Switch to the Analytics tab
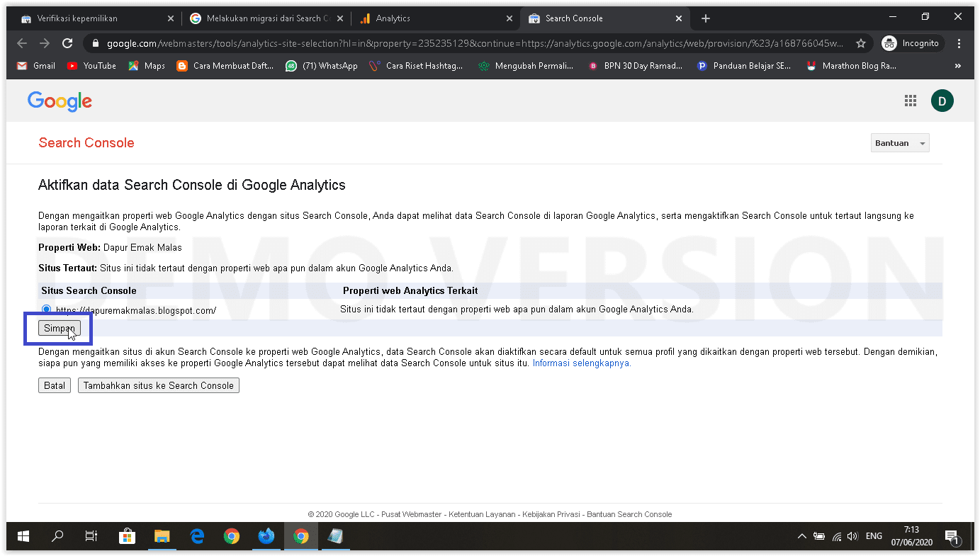Viewport: 980px width, 556px height. [436, 18]
